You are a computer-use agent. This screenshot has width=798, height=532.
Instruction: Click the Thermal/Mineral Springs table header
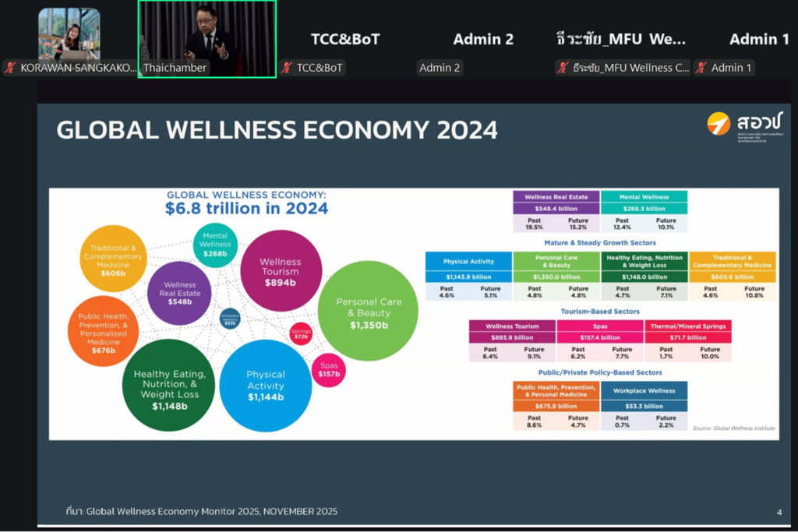[687, 326]
